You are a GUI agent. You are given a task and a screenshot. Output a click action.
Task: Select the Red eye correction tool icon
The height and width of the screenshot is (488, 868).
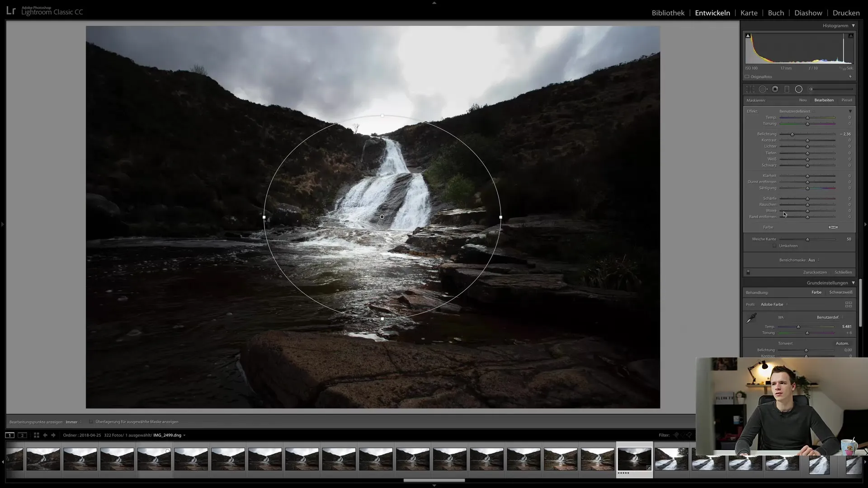pos(775,89)
